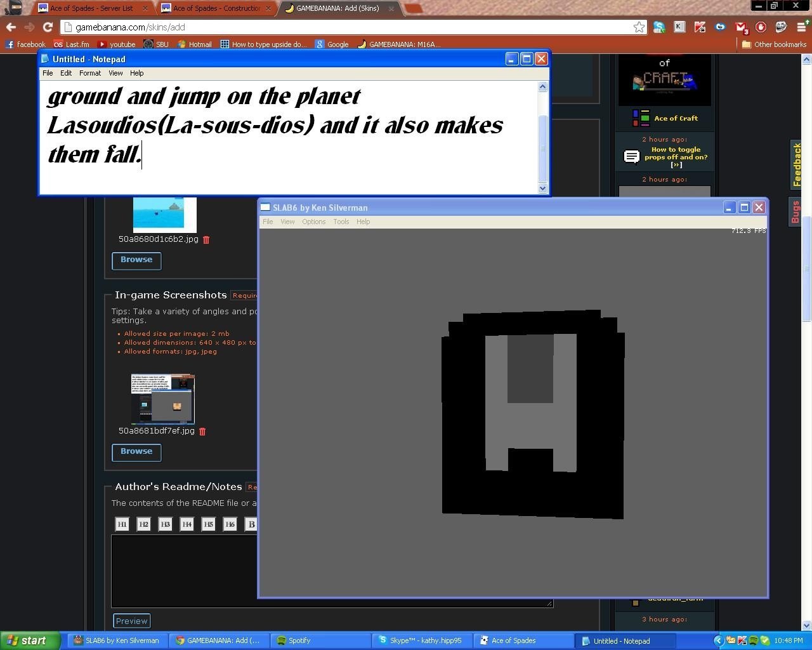Click Browse under In-game Screenshots
812x650 pixels.
point(136,452)
